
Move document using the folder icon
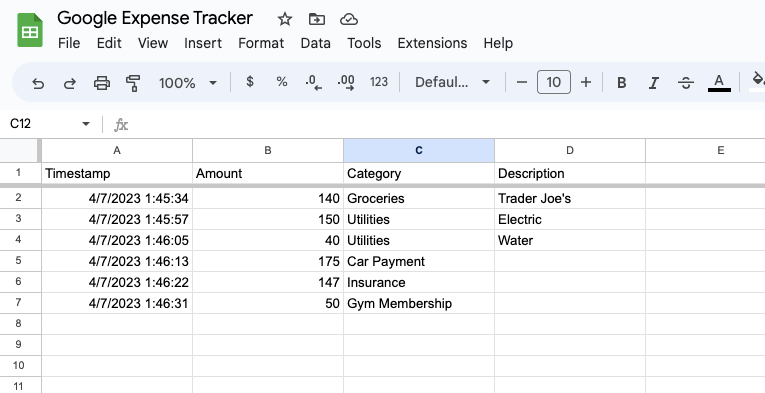point(317,20)
